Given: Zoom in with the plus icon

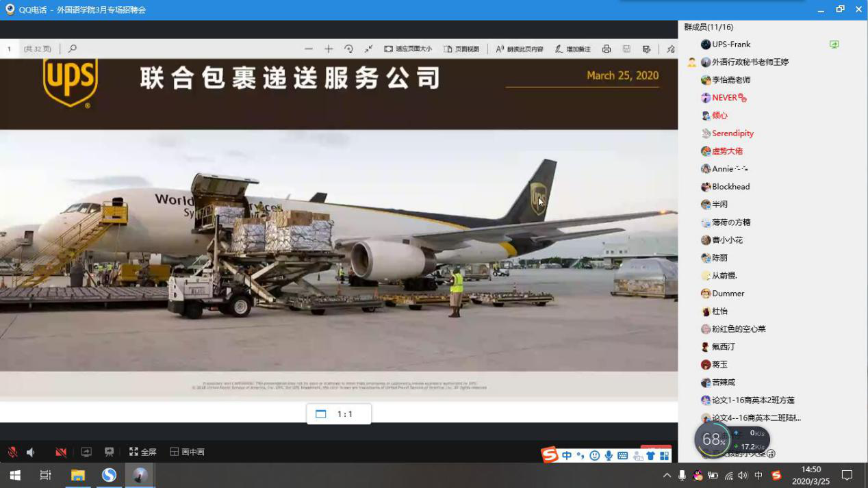Looking at the screenshot, I should [329, 49].
